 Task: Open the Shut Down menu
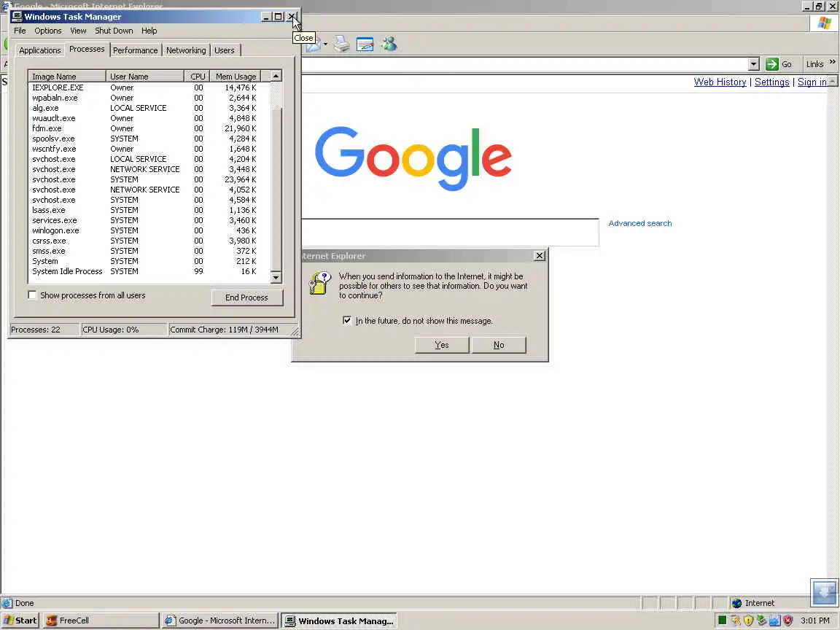pos(114,31)
